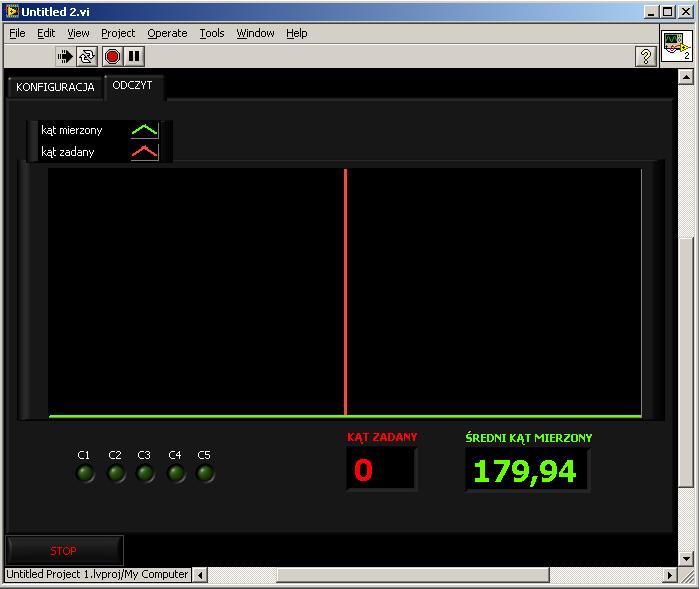This screenshot has width=700, height=589.
Task: Open the Project menu
Action: [x=118, y=33]
